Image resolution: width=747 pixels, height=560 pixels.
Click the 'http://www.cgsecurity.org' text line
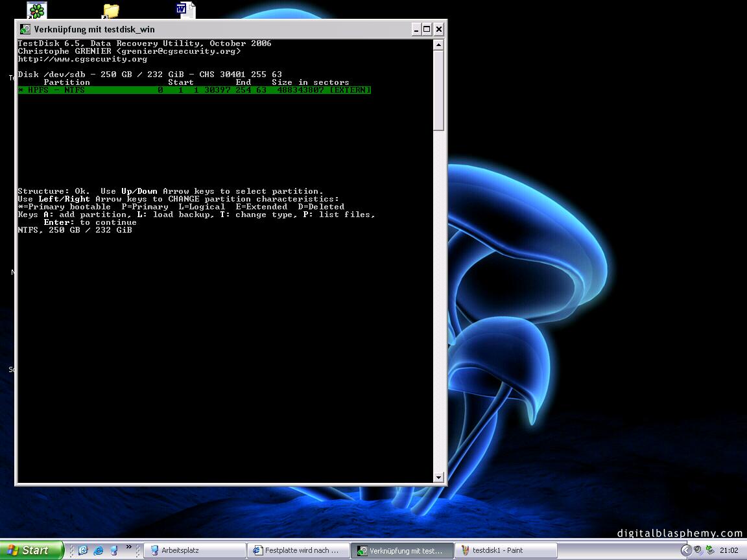(82, 59)
